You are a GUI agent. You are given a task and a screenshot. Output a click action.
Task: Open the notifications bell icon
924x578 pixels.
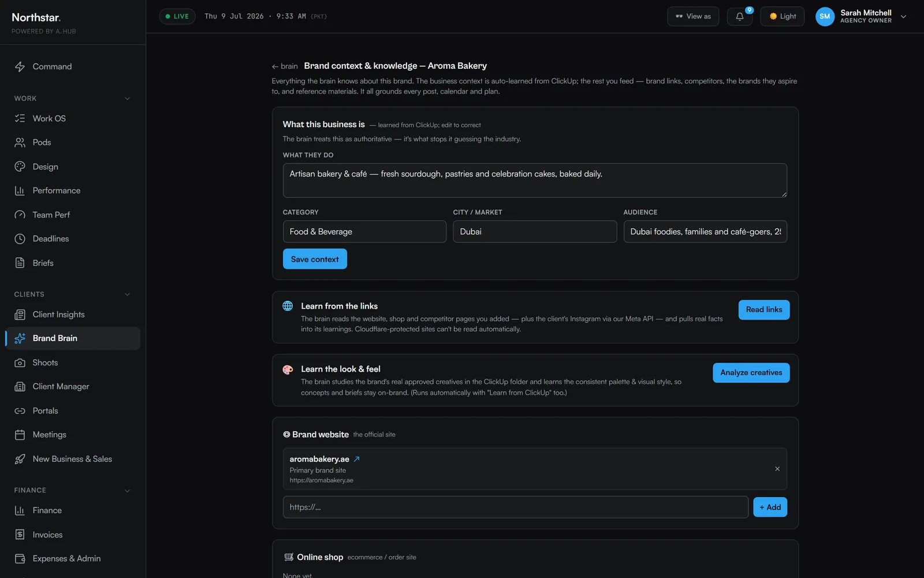(739, 16)
